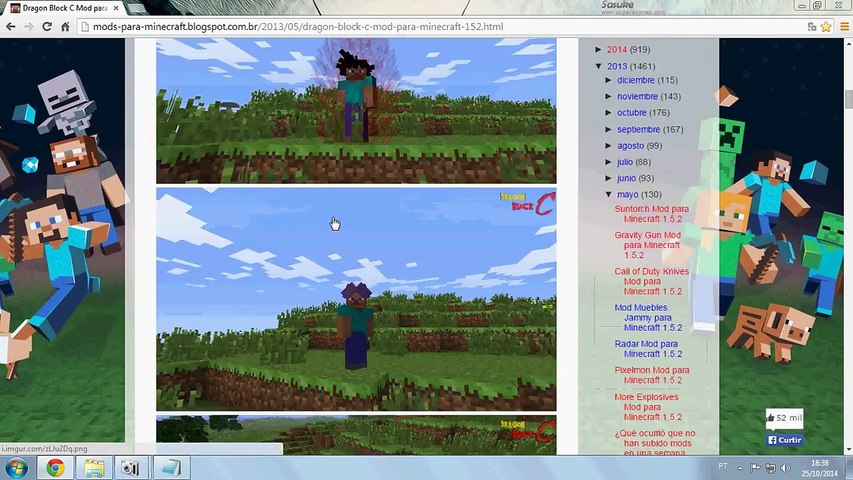Click the browser forward arrow
The width and height of the screenshot is (853, 480).
point(29,26)
